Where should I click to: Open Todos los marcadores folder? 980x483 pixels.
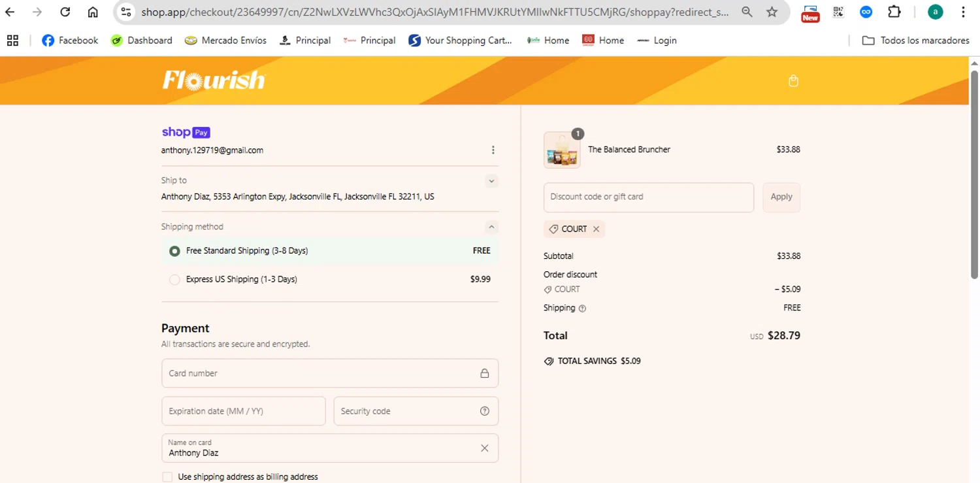tap(915, 41)
